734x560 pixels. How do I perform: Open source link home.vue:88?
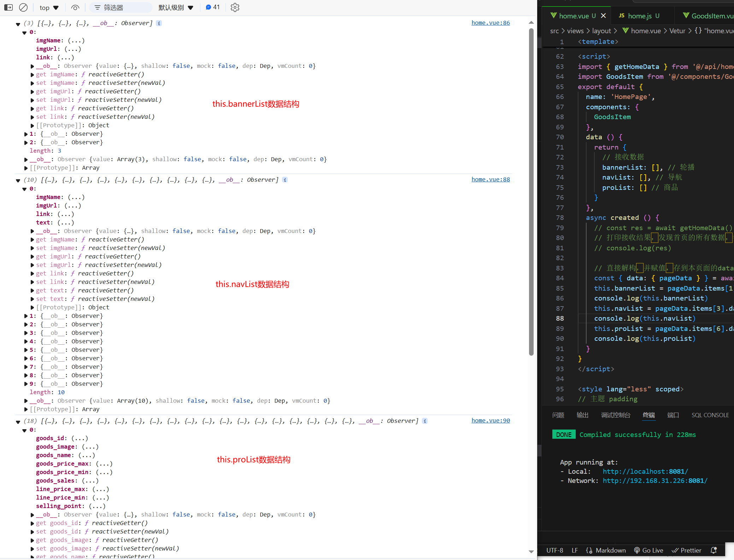point(491,180)
